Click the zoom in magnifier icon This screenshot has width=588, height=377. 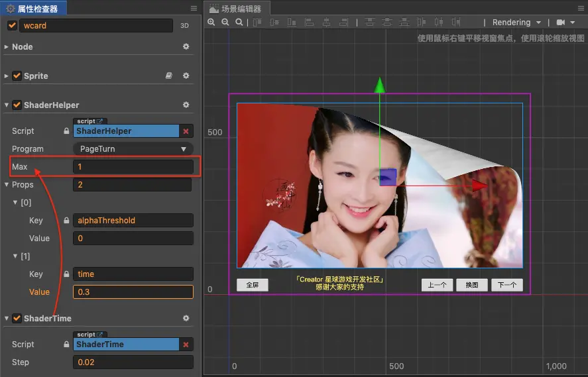click(211, 23)
